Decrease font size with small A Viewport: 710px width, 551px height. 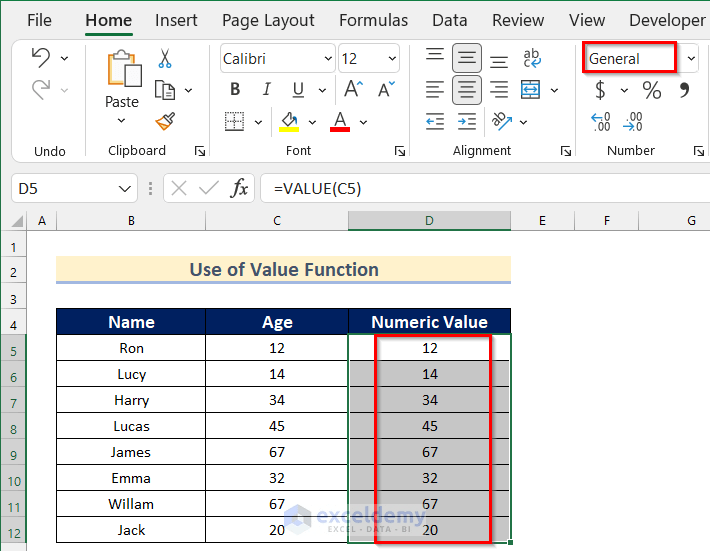[x=386, y=89]
